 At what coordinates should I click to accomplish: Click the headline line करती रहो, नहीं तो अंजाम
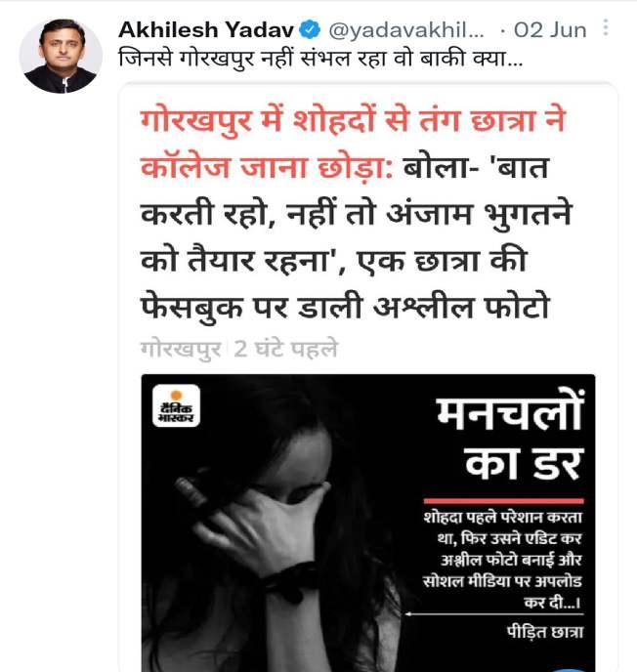point(357,213)
